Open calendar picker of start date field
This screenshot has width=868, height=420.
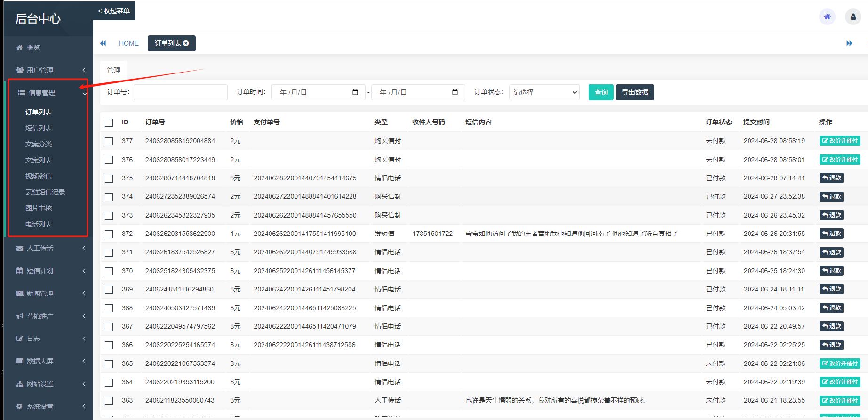[x=355, y=92]
